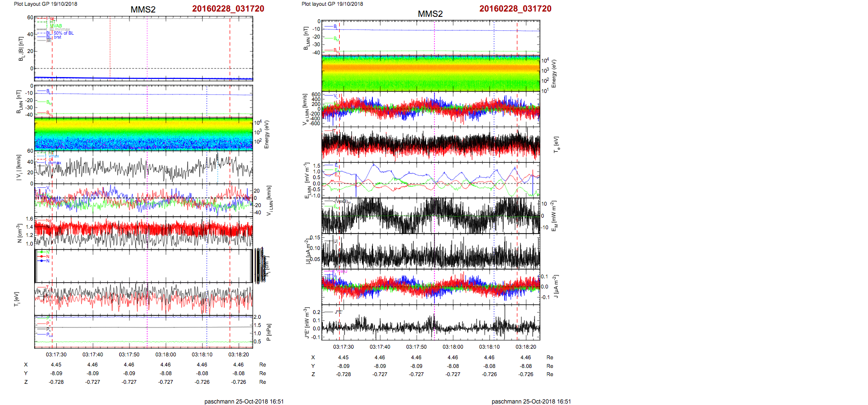Click the MMS2 title on the right plot
Viewport: 868px width, 405px height.
coord(430,14)
